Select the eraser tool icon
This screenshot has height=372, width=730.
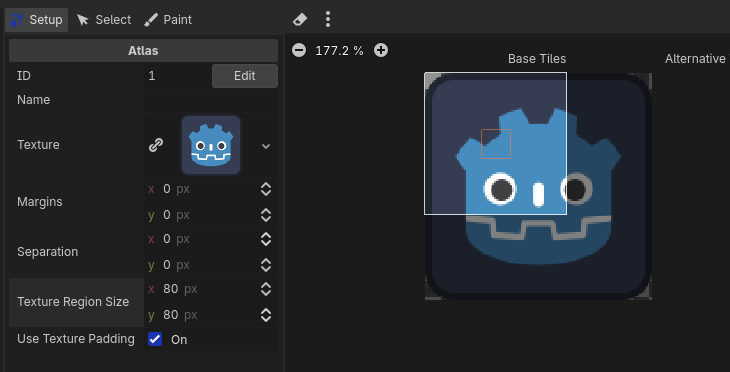click(300, 20)
